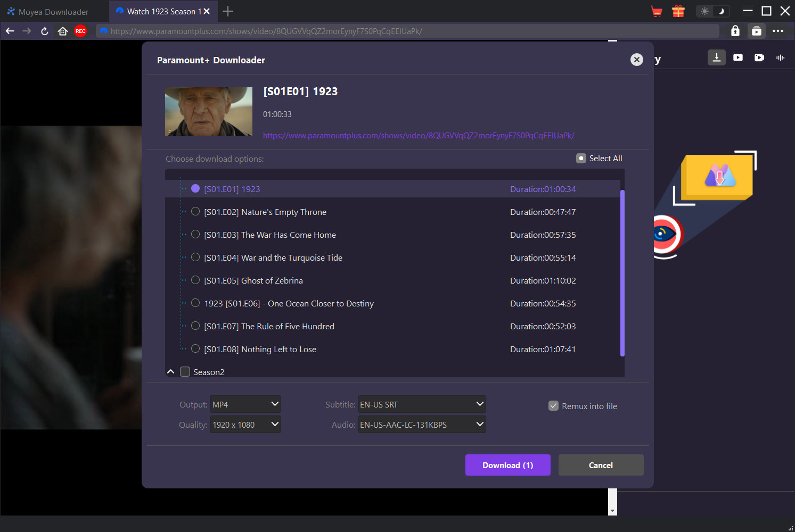Click the 1923 episode thumbnail

click(209, 112)
